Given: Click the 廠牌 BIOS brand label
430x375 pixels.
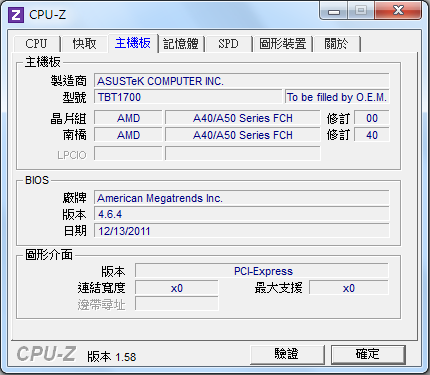Looking at the screenshot, I should 74,198.
